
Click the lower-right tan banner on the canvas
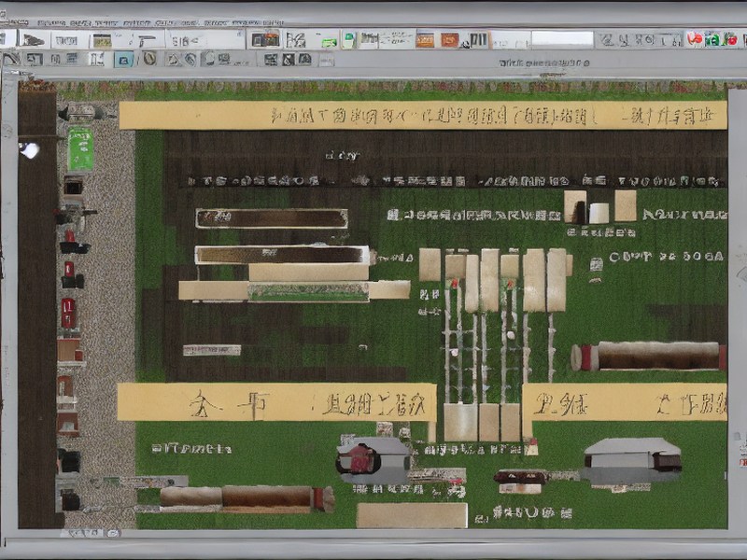tap(625, 402)
